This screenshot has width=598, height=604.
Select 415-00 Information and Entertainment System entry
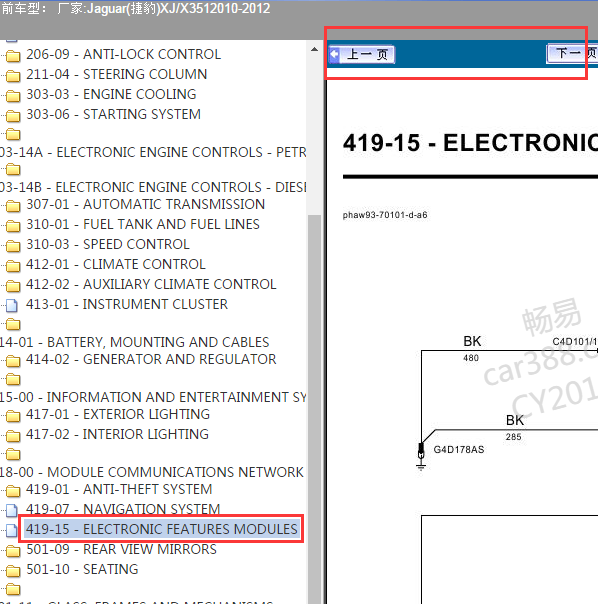153,397
